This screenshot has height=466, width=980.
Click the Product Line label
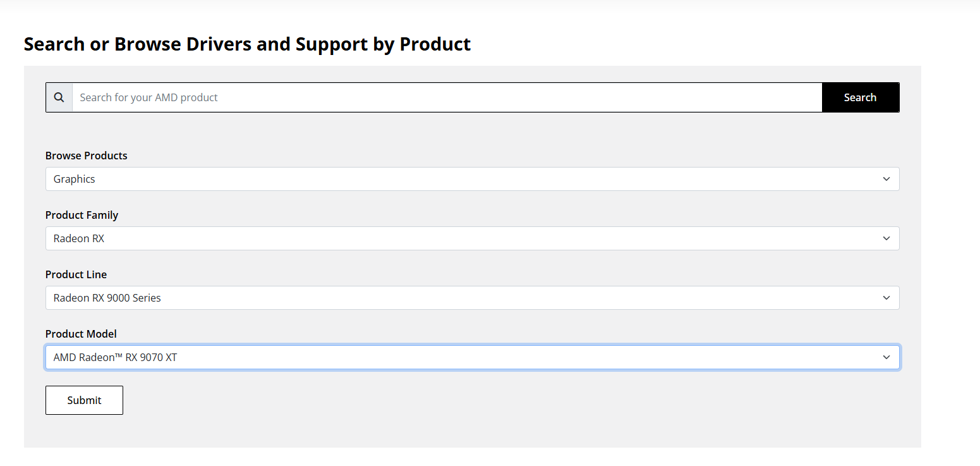click(x=76, y=274)
